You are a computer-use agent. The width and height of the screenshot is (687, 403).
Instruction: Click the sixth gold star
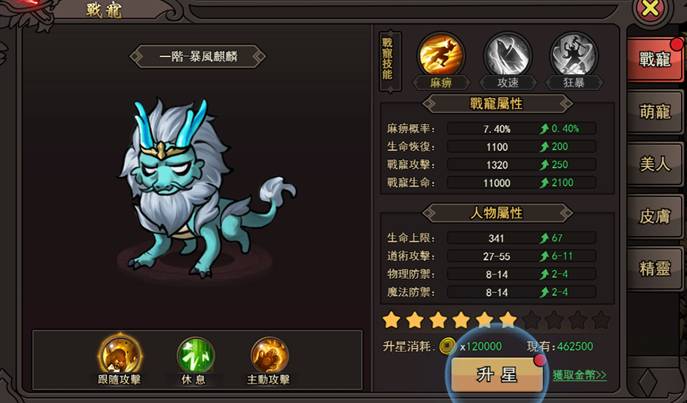508,320
